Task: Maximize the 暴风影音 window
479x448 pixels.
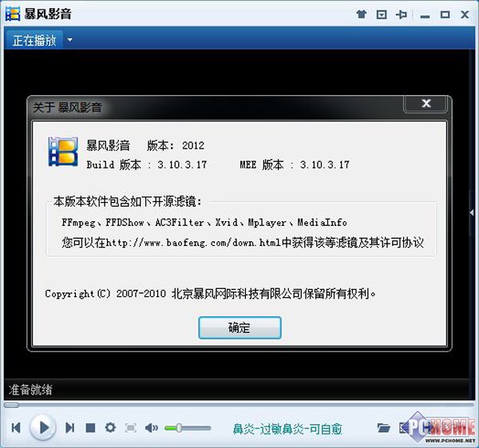Action: pos(445,14)
